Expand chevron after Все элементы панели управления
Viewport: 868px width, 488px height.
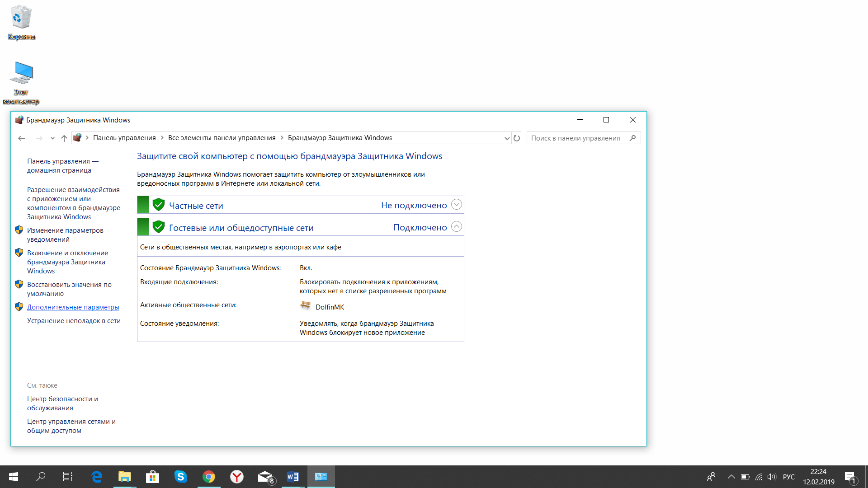click(x=282, y=138)
